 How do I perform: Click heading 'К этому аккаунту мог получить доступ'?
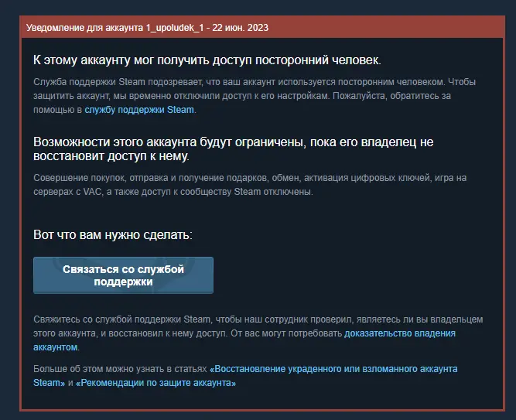[x=207, y=60]
